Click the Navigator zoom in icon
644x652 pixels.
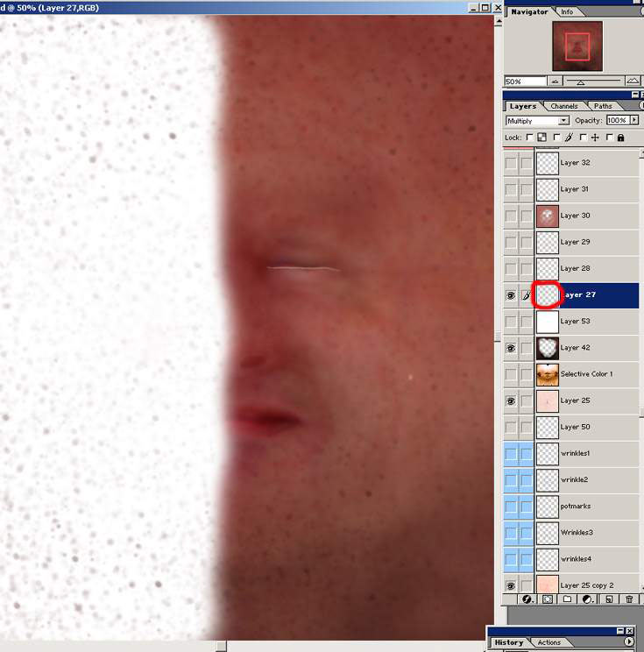tap(633, 81)
